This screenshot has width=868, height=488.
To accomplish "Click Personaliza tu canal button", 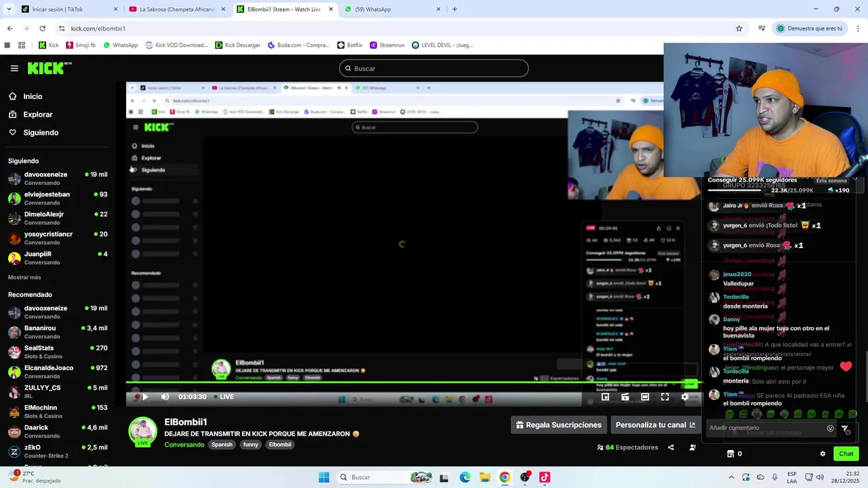I will click(655, 425).
